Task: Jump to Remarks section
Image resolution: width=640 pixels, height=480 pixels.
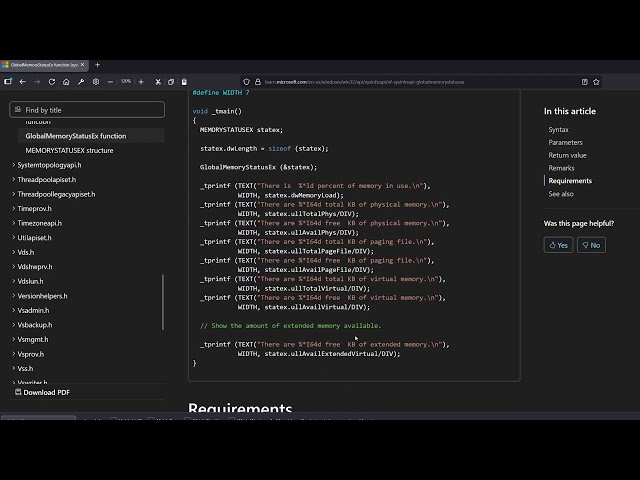Action: 561,168
